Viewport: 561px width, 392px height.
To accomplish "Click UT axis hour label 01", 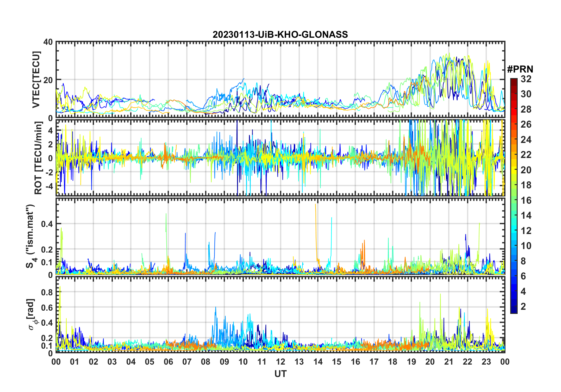I will 75,362.
